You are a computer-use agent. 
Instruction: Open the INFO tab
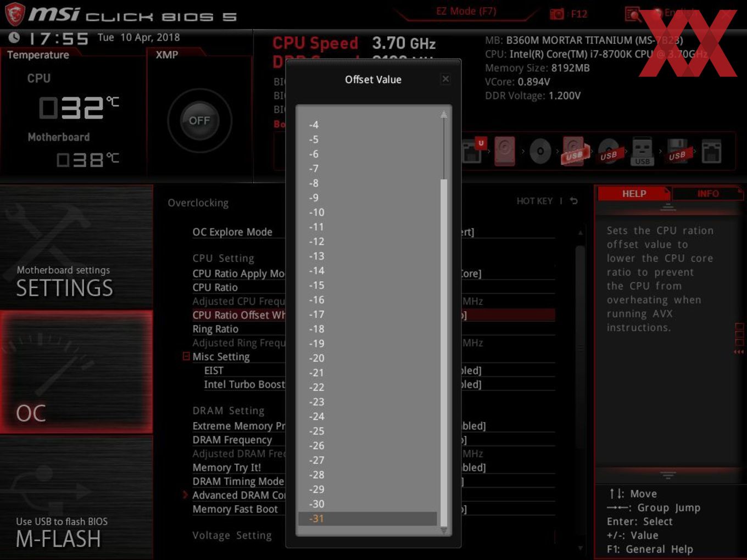pyautogui.click(x=707, y=193)
